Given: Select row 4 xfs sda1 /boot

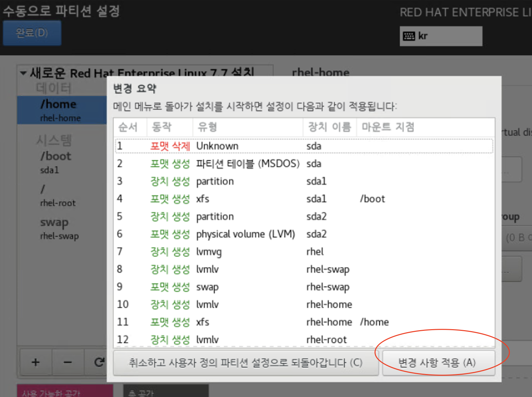Looking at the screenshot, I should (304, 199).
